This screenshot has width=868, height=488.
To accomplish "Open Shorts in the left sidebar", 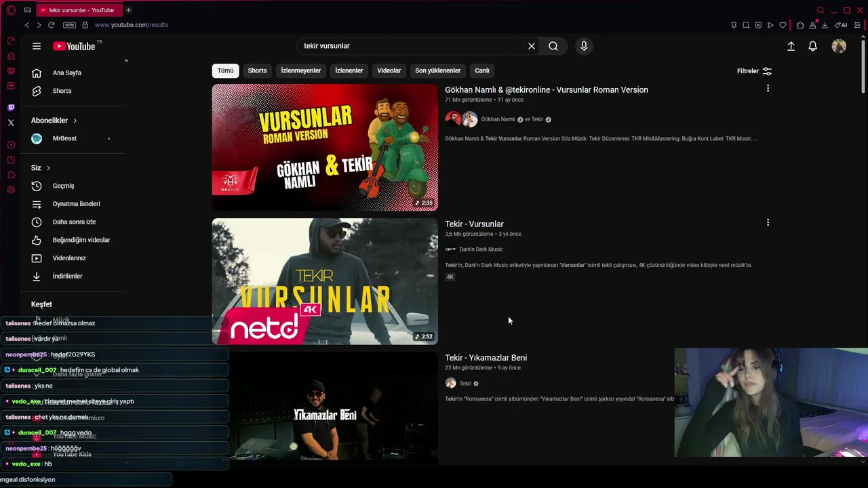I will 73,91.
